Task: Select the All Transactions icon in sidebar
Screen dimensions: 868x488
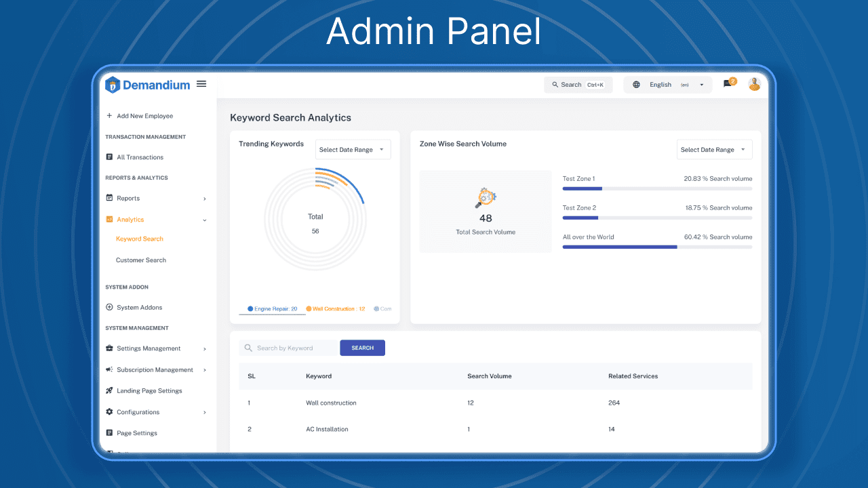Action: pyautogui.click(x=109, y=157)
